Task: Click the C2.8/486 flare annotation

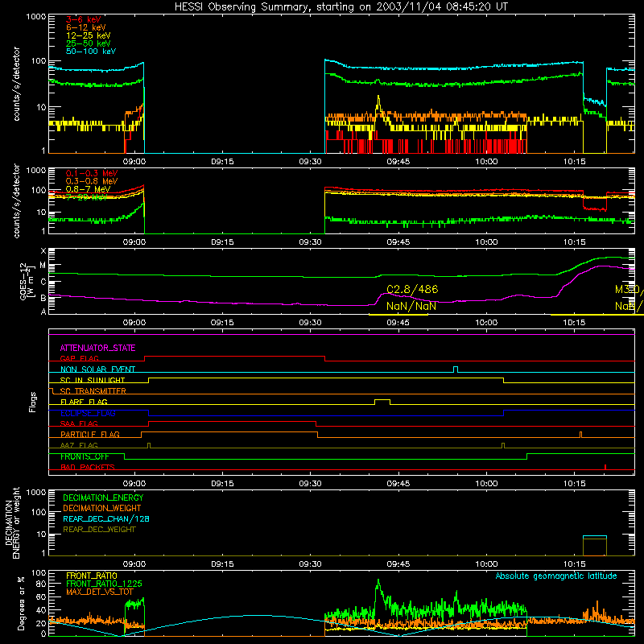Action: (412, 290)
